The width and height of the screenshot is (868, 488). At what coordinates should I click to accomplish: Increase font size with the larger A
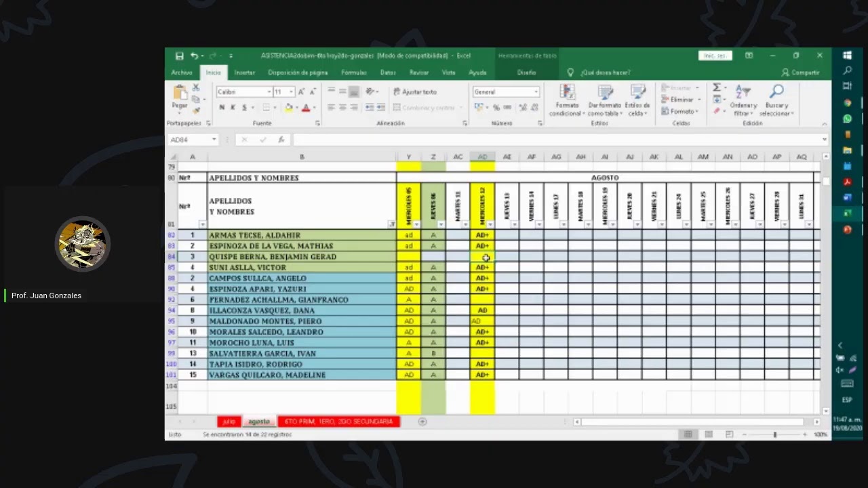302,92
